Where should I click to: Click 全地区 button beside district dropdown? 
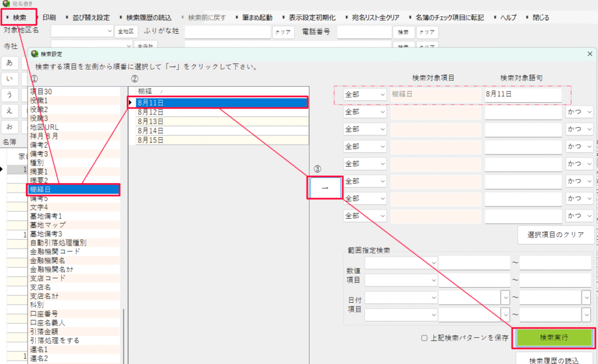[126, 32]
